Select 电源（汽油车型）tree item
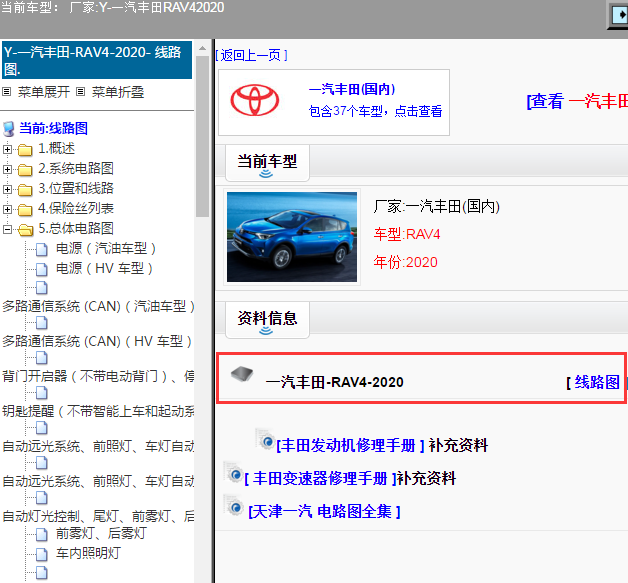The image size is (628, 583). click(106, 248)
